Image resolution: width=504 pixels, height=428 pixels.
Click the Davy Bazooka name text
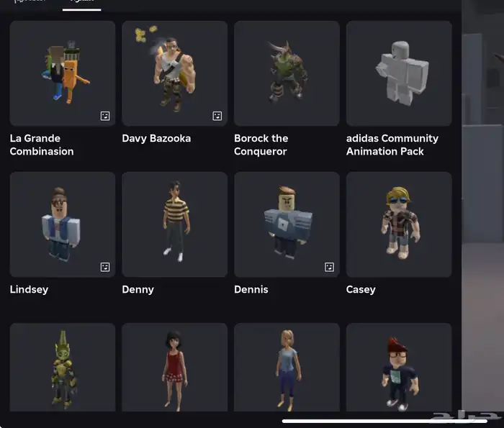tap(156, 138)
